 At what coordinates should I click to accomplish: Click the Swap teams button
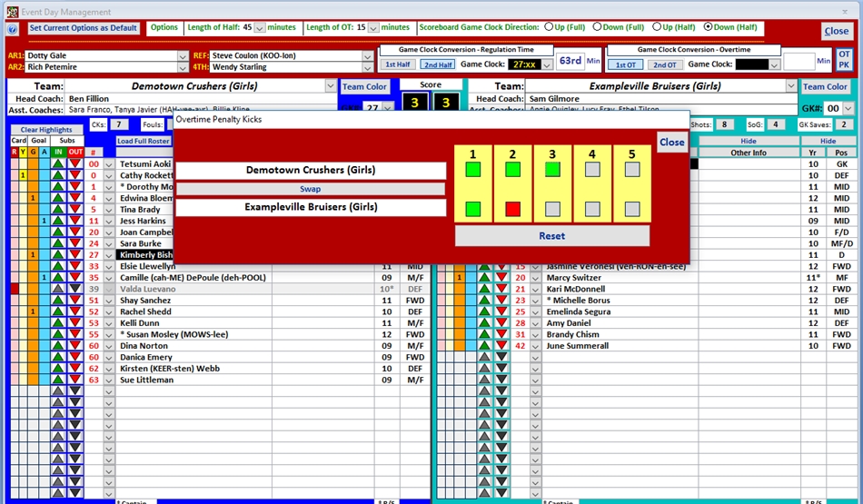tap(311, 189)
